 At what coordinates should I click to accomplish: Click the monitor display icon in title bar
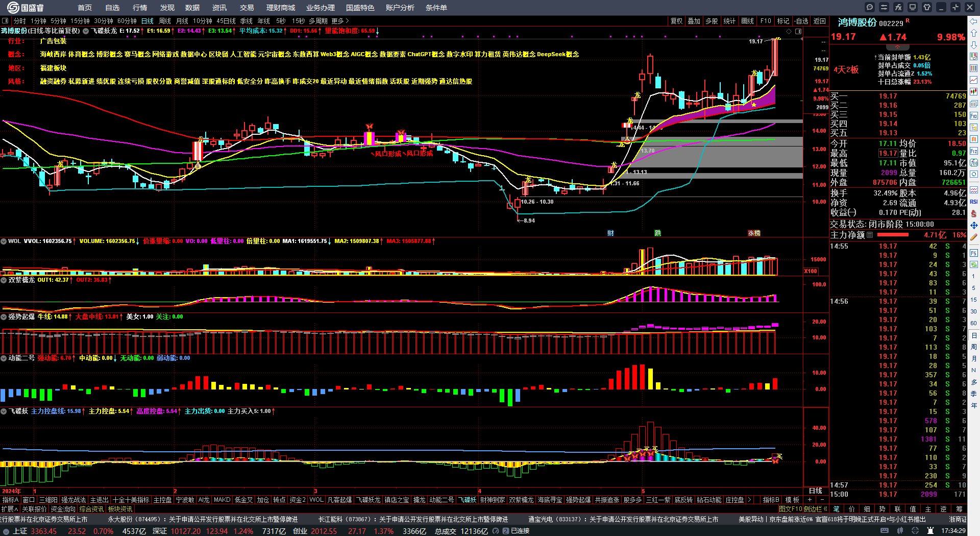(913, 7)
